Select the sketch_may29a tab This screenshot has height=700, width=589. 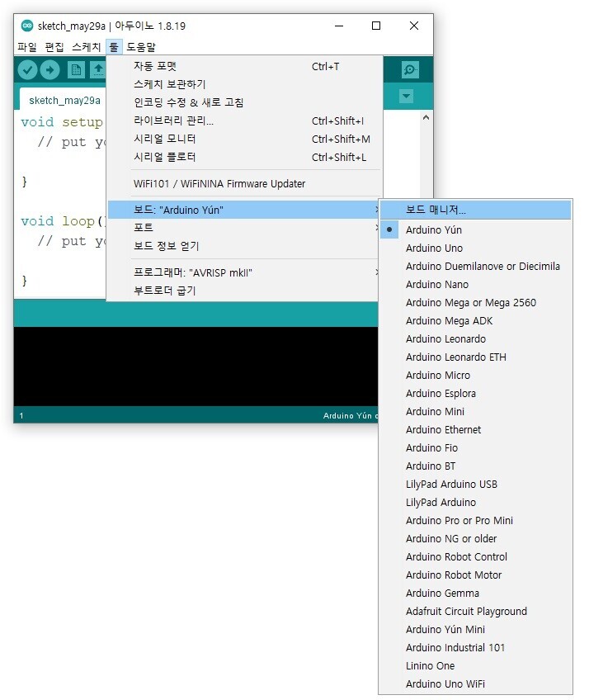tap(64, 100)
